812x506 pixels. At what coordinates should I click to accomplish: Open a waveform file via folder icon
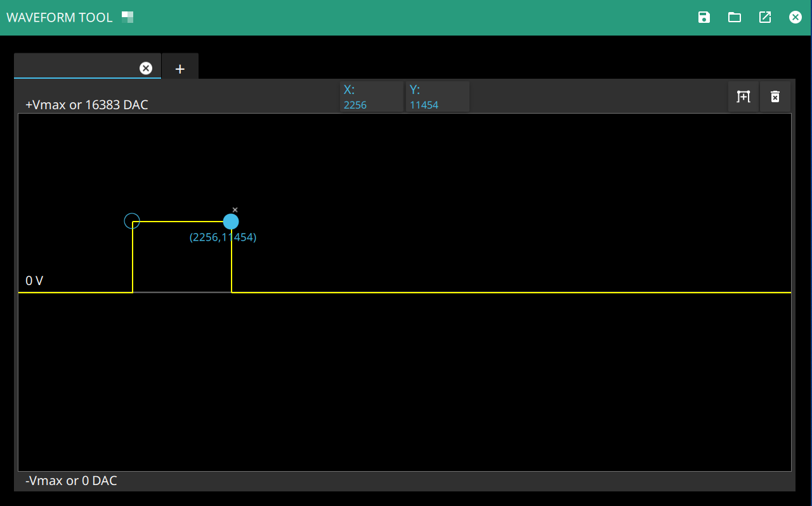735,17
